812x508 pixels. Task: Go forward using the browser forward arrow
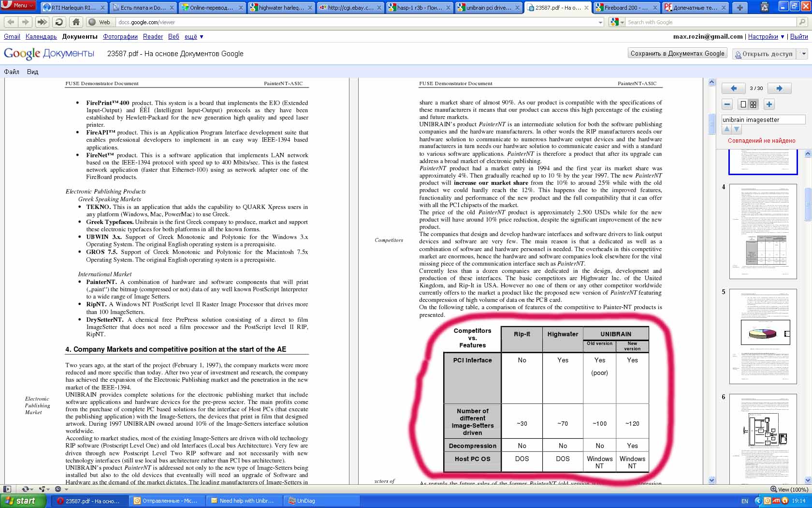(25, 22)
